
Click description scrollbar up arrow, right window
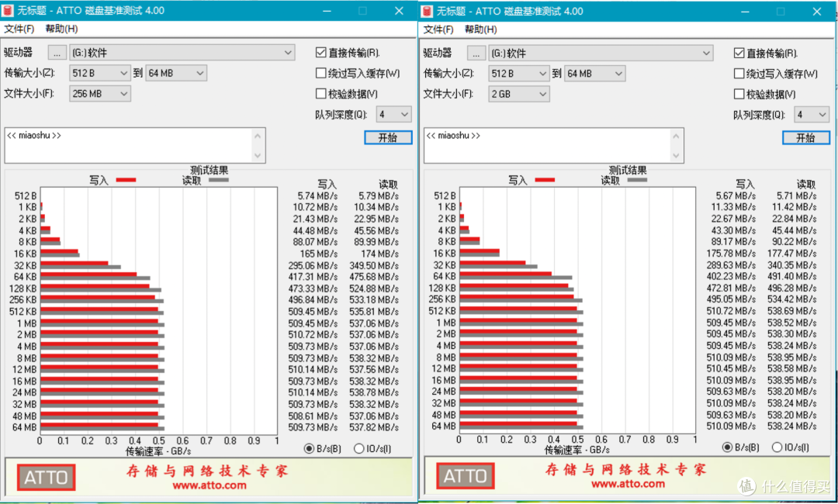(676, 136)
